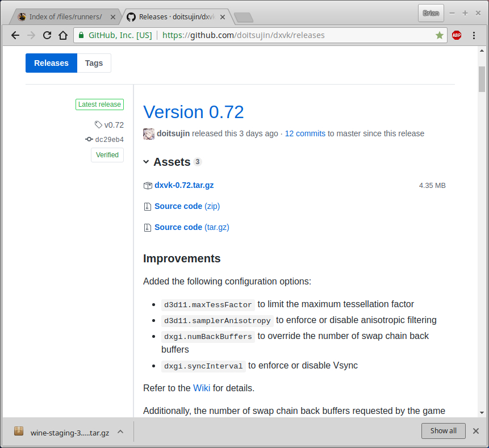The width and height of the screenshot is (489, 448).
Task: Click the wine-staging download archive icon
Action: tap(19, 431)
